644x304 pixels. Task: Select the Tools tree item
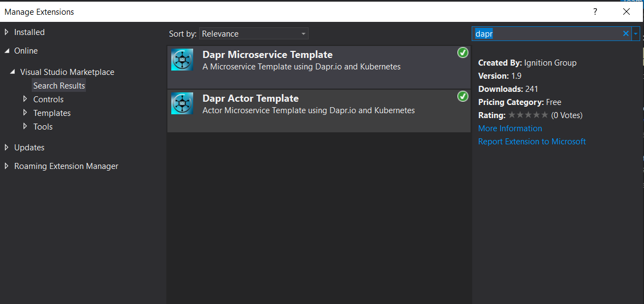43,126
